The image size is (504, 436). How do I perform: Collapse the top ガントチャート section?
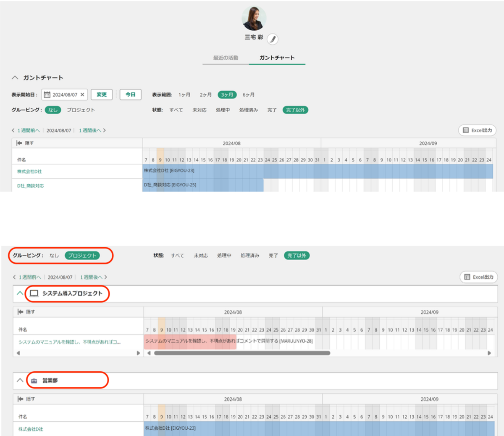tap(15, 78)
